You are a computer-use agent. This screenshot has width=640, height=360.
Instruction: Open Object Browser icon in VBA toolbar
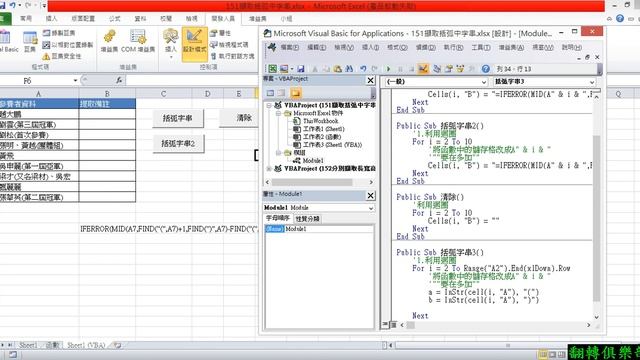(x=460, y=69)
